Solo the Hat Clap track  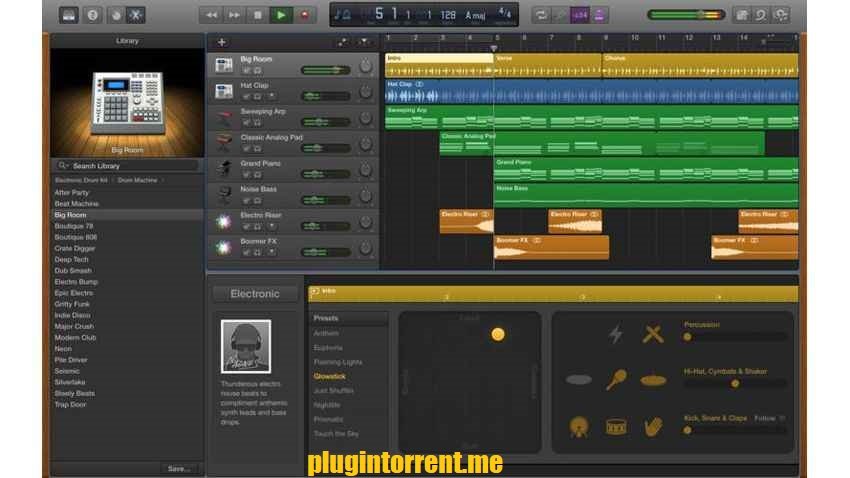257,96
